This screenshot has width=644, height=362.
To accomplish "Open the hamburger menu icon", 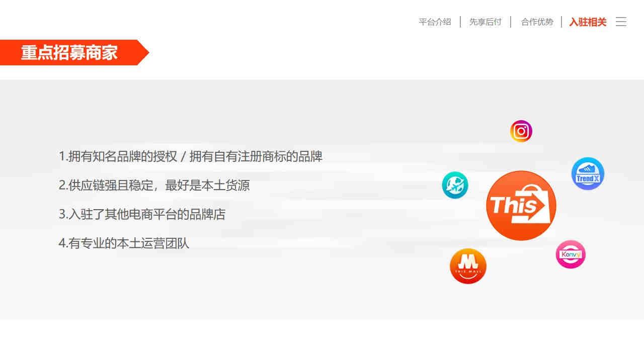I will [621, 22].
